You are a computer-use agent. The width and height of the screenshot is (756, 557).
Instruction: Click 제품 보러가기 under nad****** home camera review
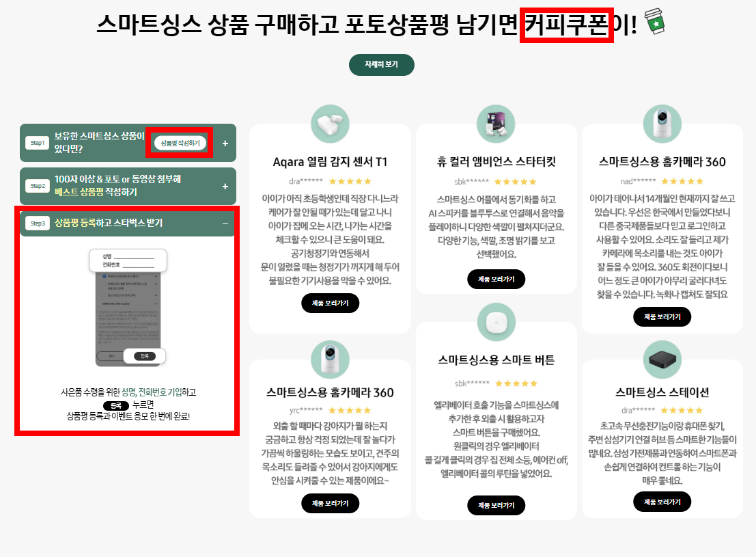click(x=662, y=316)
